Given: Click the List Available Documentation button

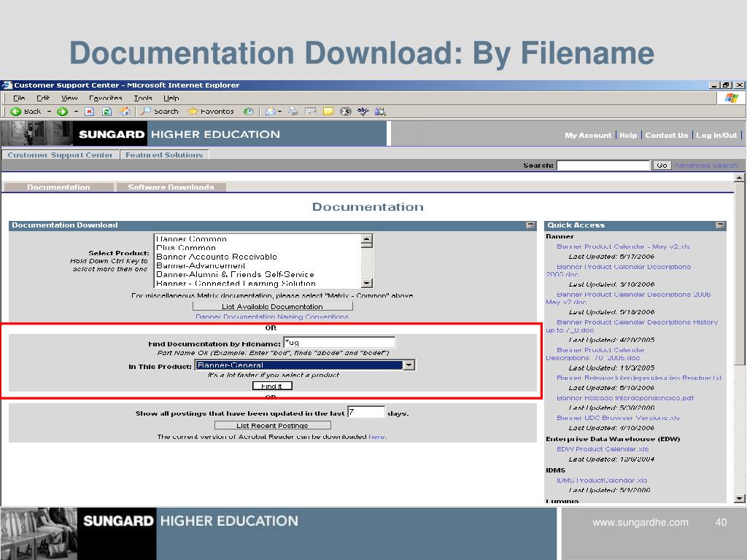Looking at the screenshot, I should [x=273, y=307].
